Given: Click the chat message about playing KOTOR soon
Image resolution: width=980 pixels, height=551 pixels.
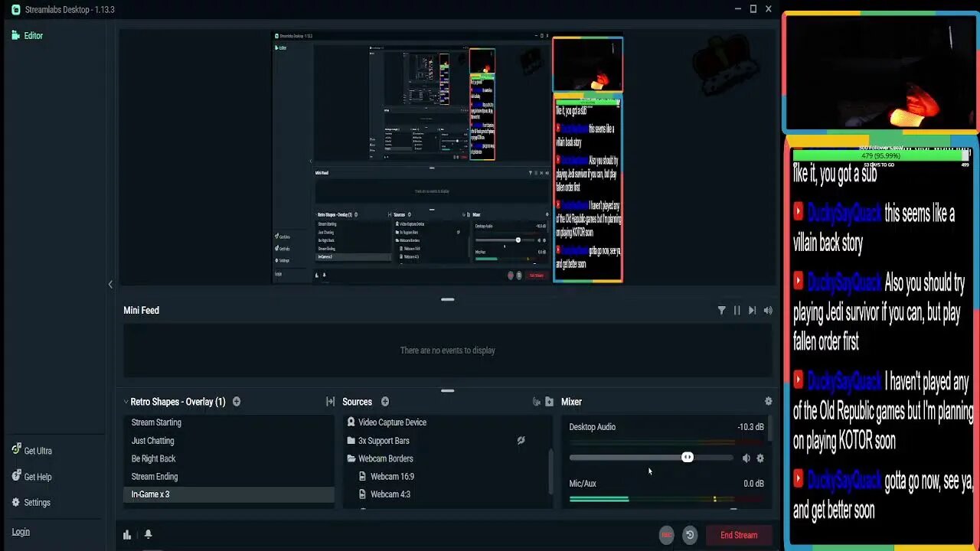Looking at the screenshot, I should (x=883, y=411).
